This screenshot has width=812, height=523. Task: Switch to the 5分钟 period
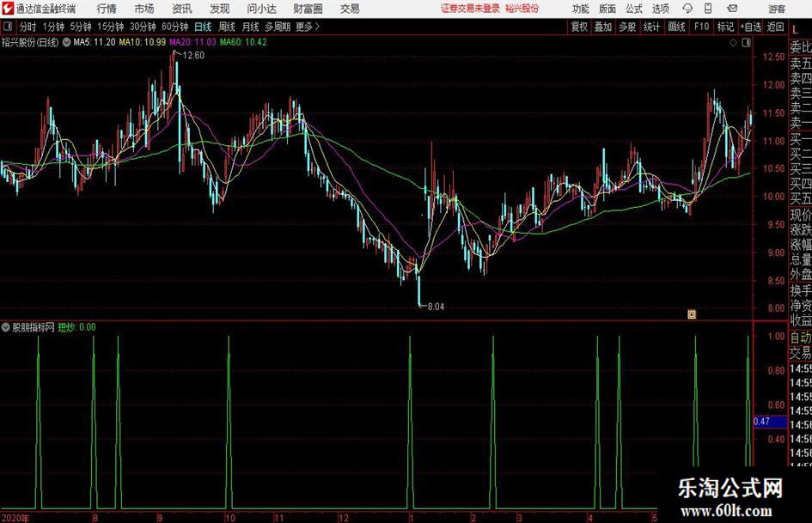pyautogui.click(x=80, y=27)
